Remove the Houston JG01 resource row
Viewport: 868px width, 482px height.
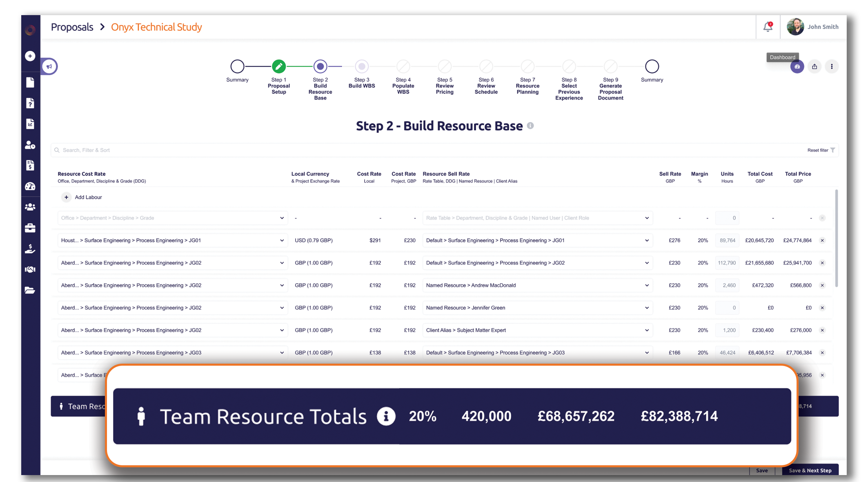[822, 240]
